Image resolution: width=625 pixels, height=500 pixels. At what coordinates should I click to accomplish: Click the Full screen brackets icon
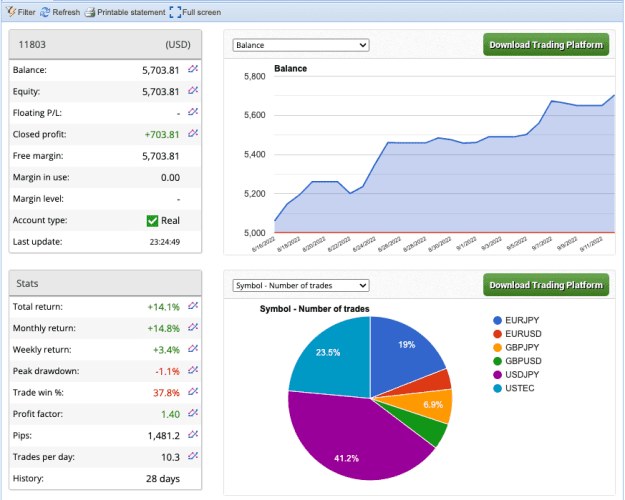(x=175, y=12)
